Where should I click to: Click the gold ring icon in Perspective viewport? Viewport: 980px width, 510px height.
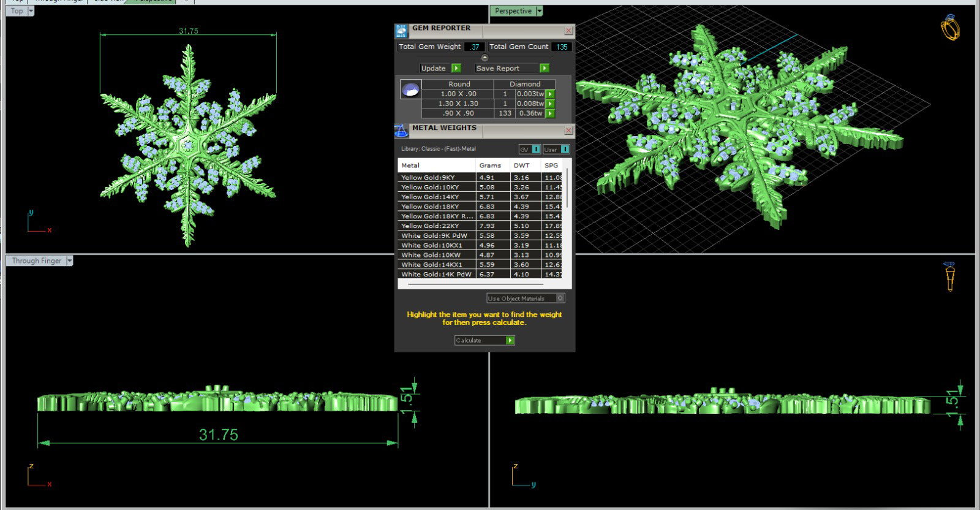tap(949, 28)
